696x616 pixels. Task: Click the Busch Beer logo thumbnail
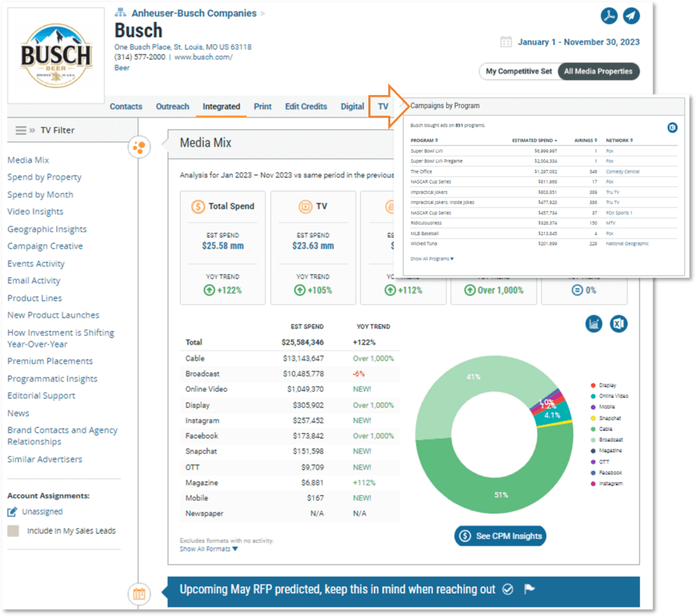56,56
